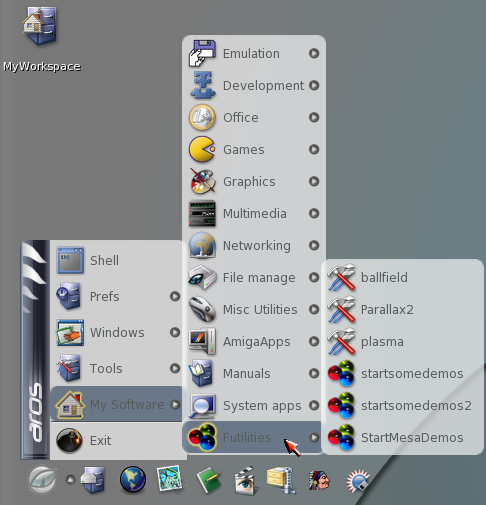Open the Multimedia menu category
The height and width of the screenshot is (505, 486).
coord(254,213)
